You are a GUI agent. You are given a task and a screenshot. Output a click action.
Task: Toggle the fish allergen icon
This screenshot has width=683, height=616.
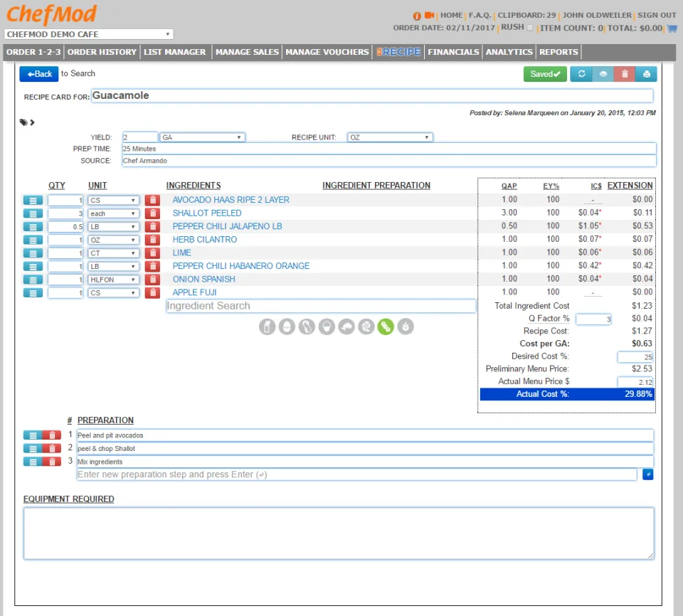coord(346,326)
